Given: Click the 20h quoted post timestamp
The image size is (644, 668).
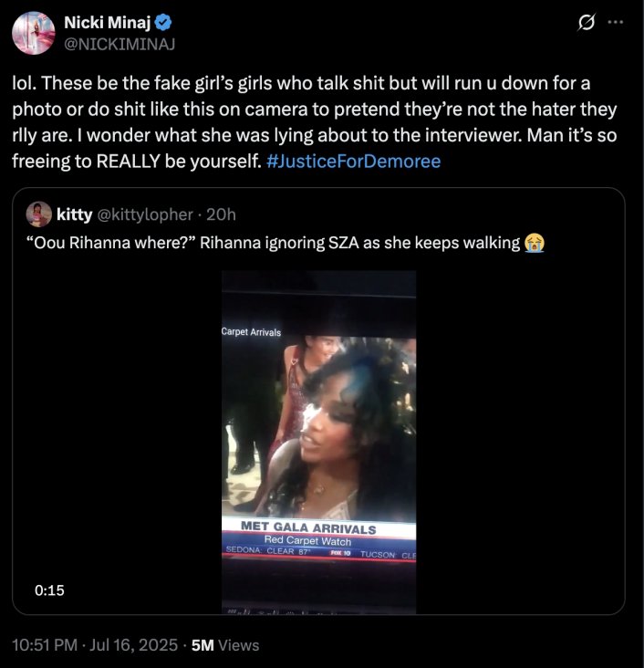Looking at the screenshot, I should [221, 214].
